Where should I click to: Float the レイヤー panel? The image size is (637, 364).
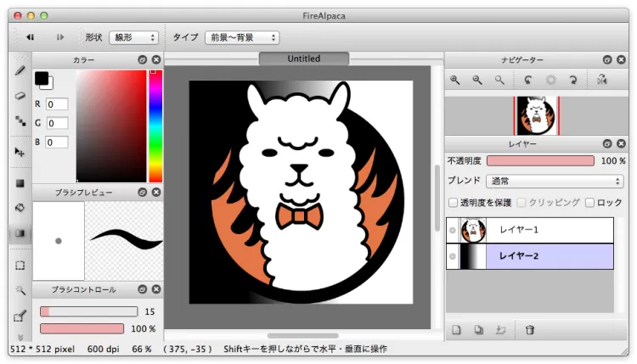point(607,143)
